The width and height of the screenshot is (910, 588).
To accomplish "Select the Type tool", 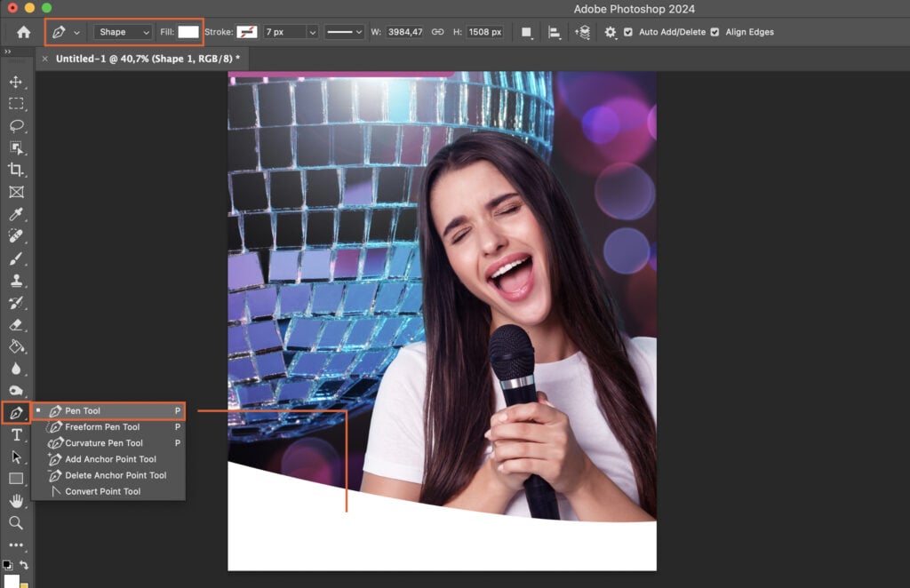I will (18, 435).
